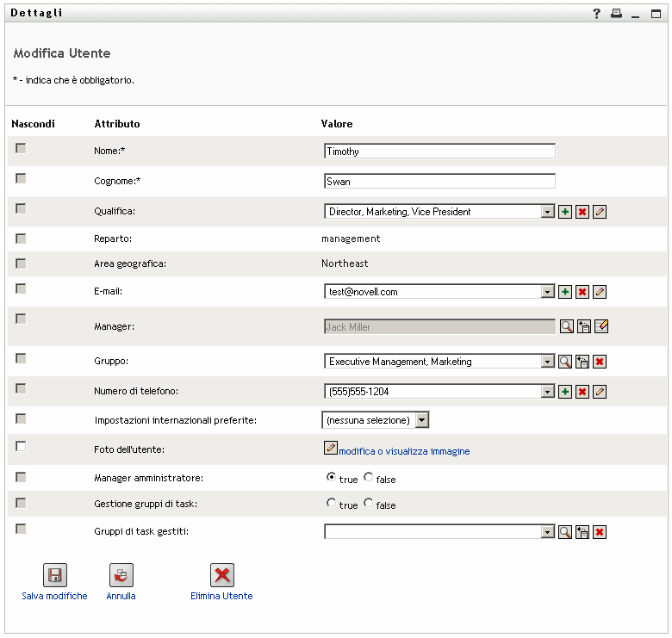Select true for Gestione gruppi di task
Screen dimensions: 672x638
coord(331,504)
